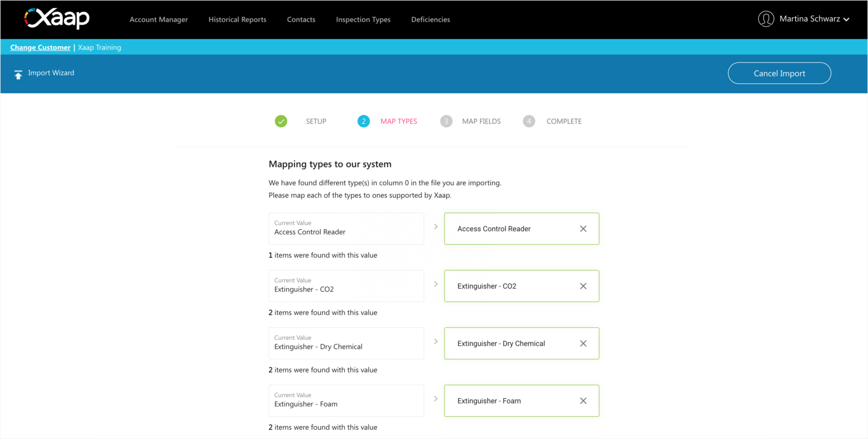868x439 pixels.
Task: Remove the Extinguisher - Foam mapping
Action: tap(583, 401)
